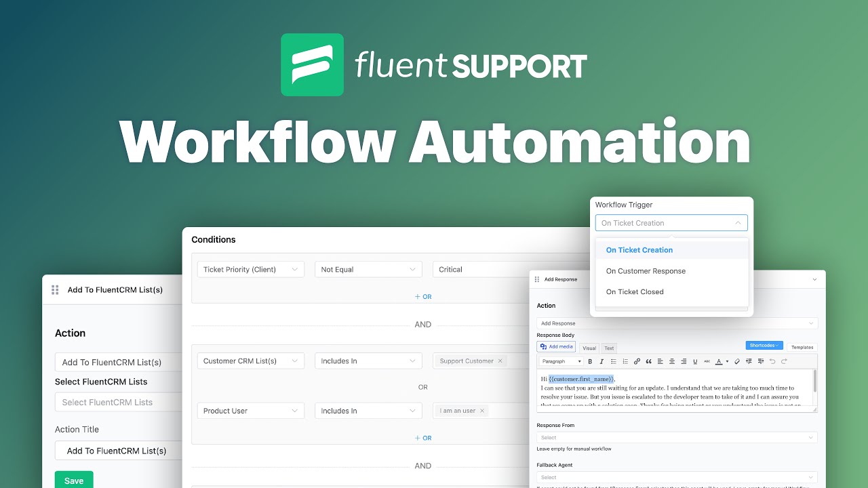This screenshot has width=868, height=488.
Task: Open Ticket Priority (Client) dropdown
Action: click(x=251, y=269)
